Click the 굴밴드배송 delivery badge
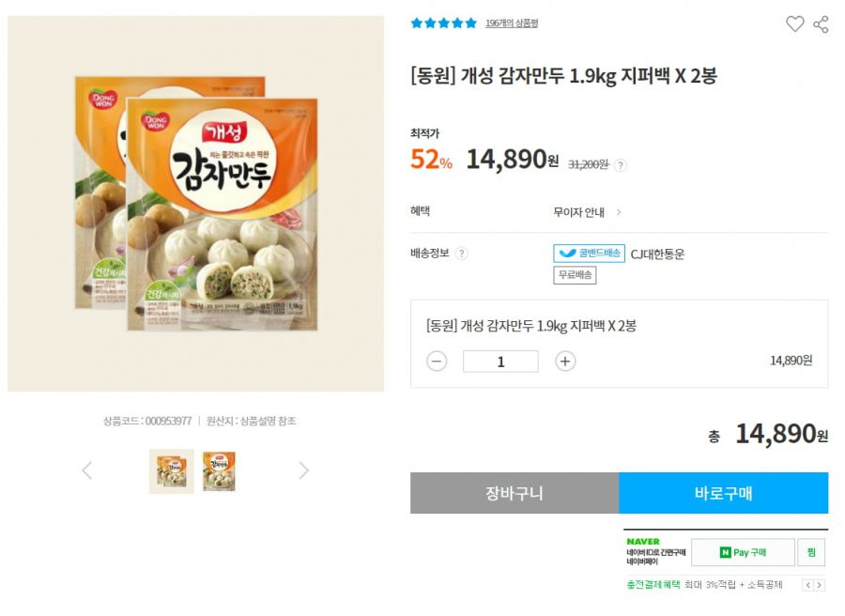This screenshot has width=845, height=616. [x=589, y=254]
